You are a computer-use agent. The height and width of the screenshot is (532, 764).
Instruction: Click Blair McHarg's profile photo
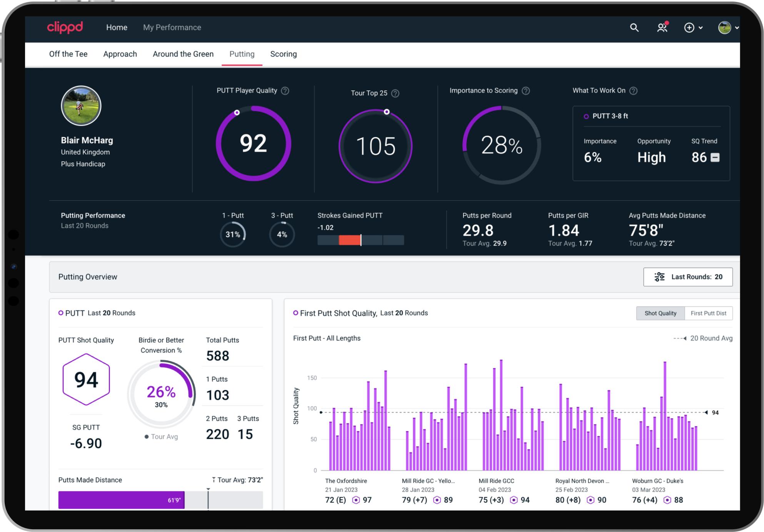pyautogui.click(x=81, y=106)
